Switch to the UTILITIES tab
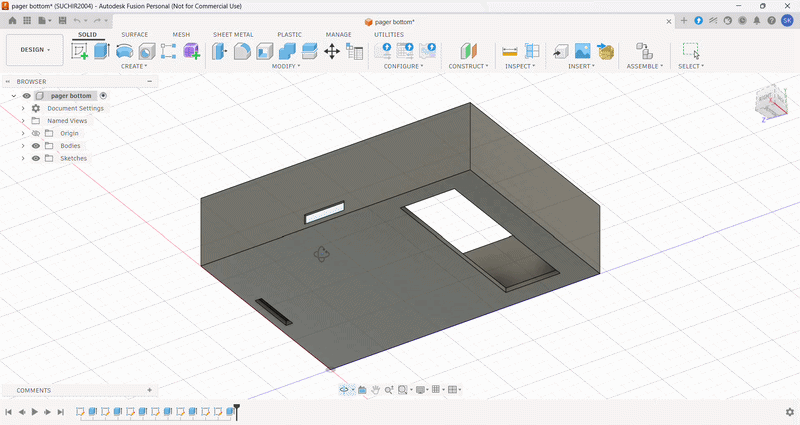This screenshot has width=800, height=425. 389,35
